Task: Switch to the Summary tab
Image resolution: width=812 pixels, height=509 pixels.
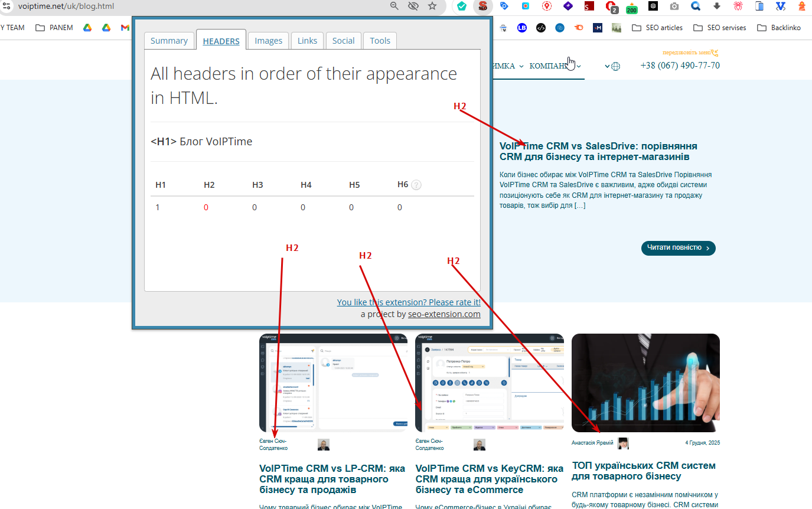Action: (x=169, y=41)
